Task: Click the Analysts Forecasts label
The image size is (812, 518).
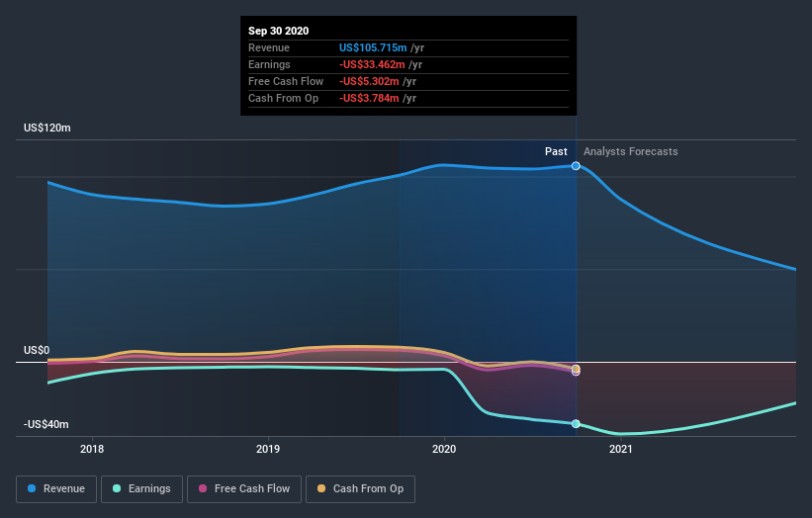Action: (631, 151)
